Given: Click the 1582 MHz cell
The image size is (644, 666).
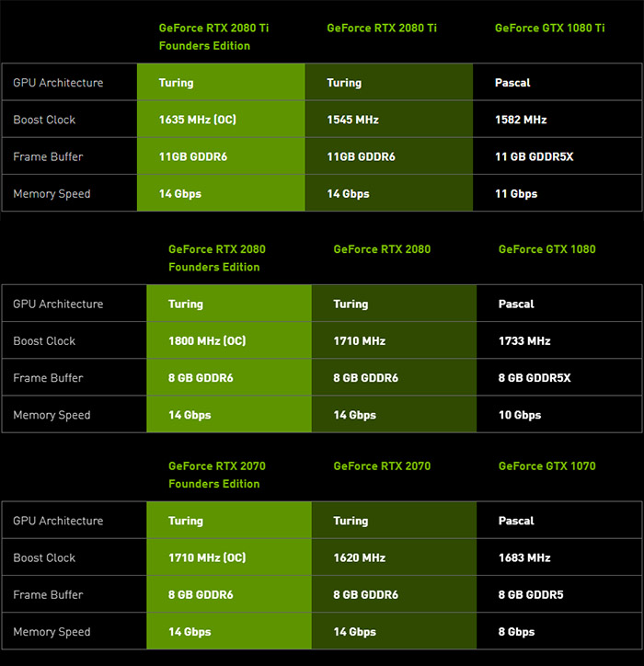Looking at the screenshot, I should pos(521,120).
